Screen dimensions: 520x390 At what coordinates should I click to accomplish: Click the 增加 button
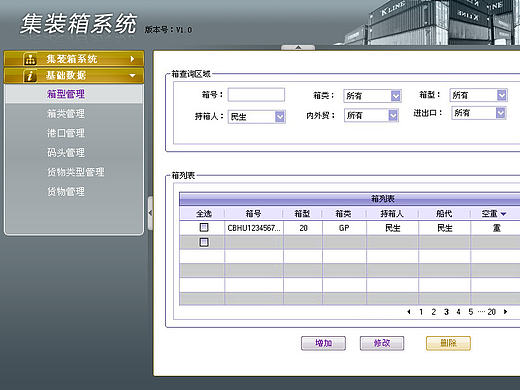323,343
